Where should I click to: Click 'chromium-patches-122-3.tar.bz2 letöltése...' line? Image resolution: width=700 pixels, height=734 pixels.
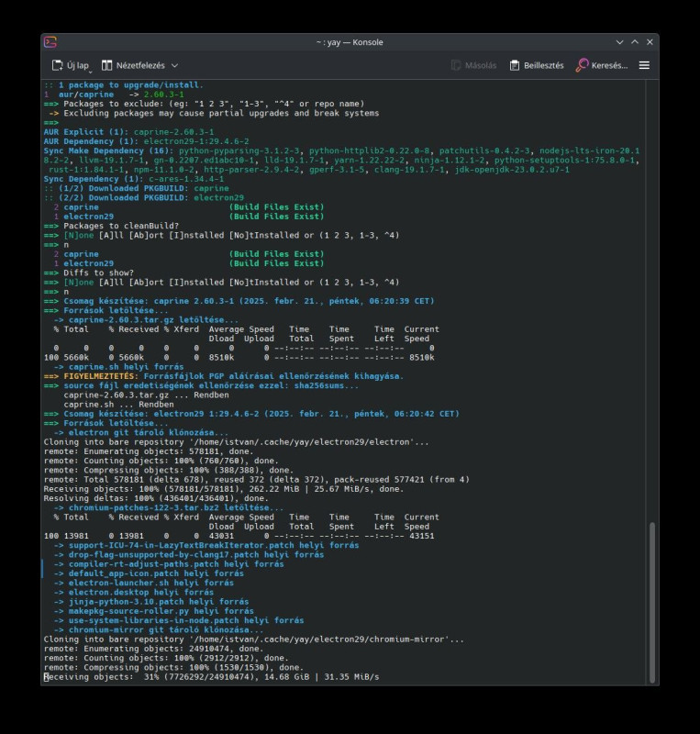coord(169,508)
